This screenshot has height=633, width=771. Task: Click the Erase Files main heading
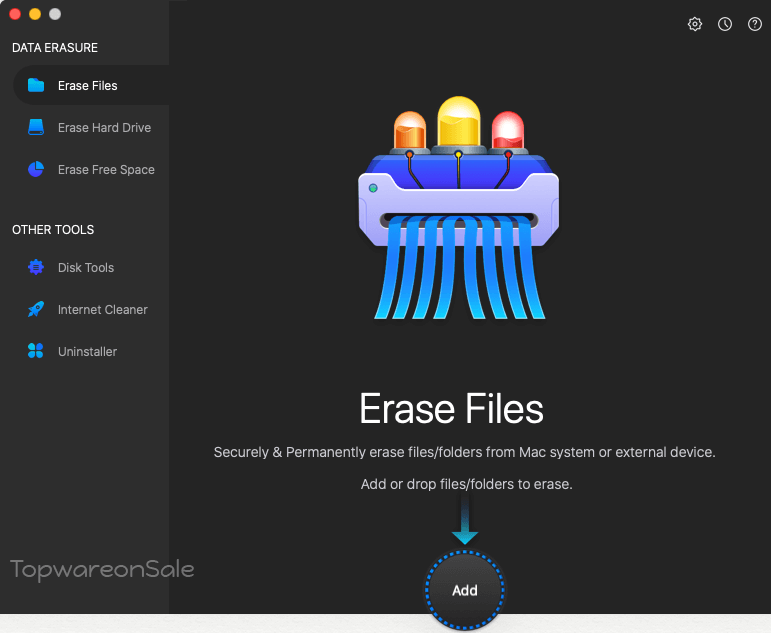click(x=451, y=408)
